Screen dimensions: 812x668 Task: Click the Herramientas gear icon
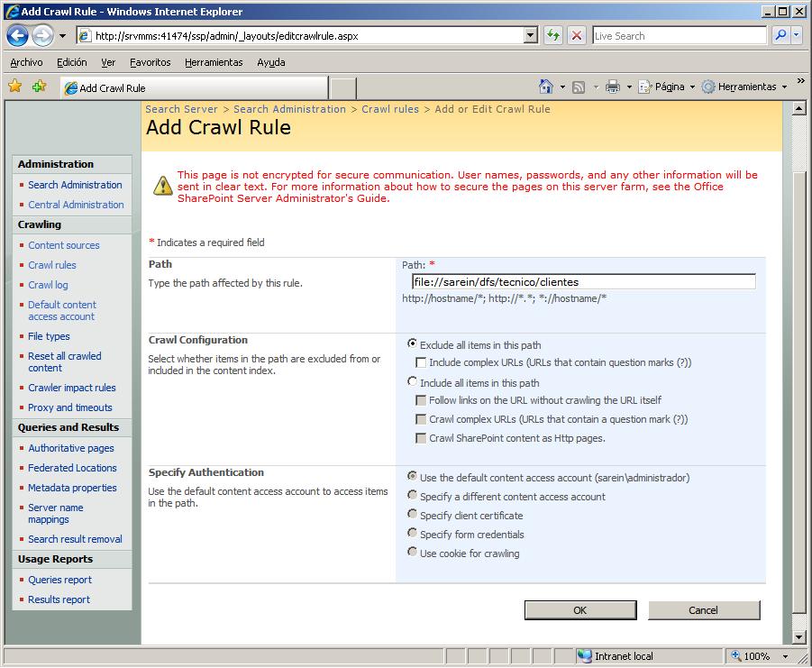708,87
